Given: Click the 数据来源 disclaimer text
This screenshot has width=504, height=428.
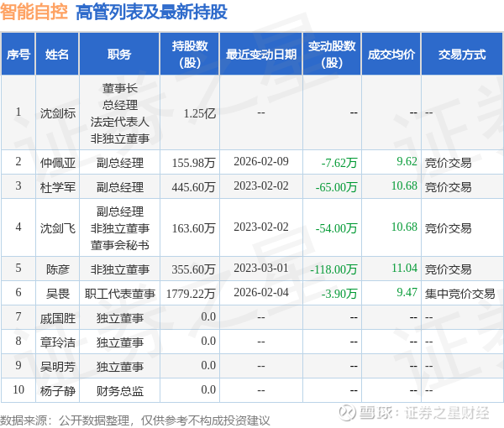Looking at the screenshot, I should click(135, 420).
